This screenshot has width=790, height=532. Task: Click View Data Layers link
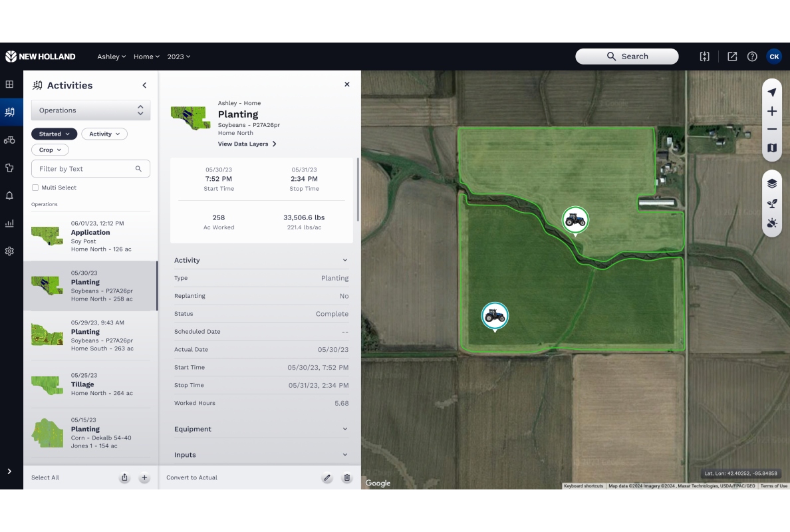247,144
